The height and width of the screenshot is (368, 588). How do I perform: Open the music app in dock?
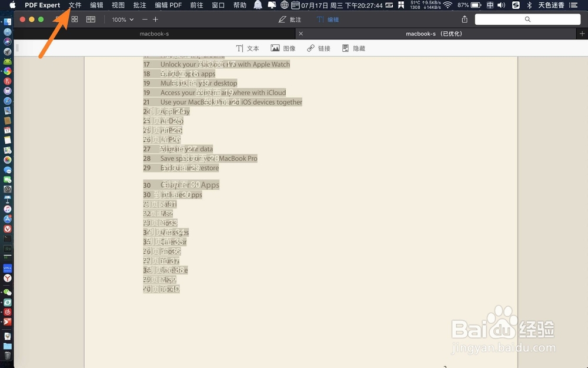tap(8, 209)
